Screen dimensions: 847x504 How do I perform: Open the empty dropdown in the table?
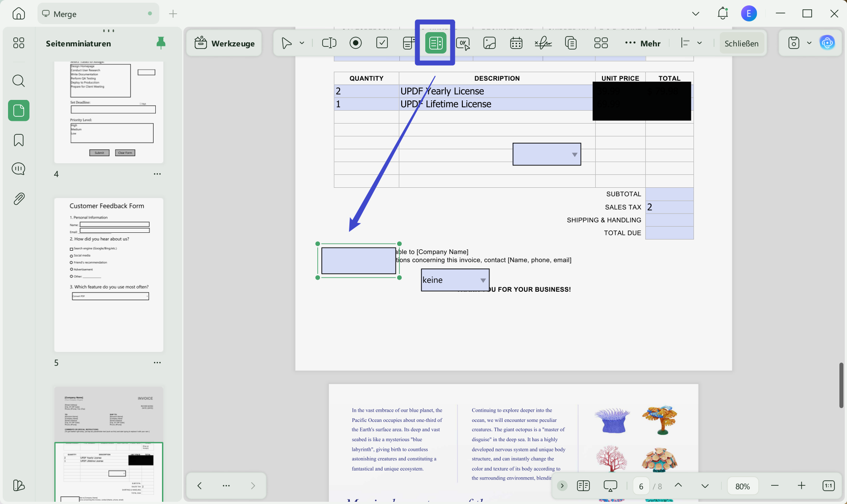click(x=547, y=154)
